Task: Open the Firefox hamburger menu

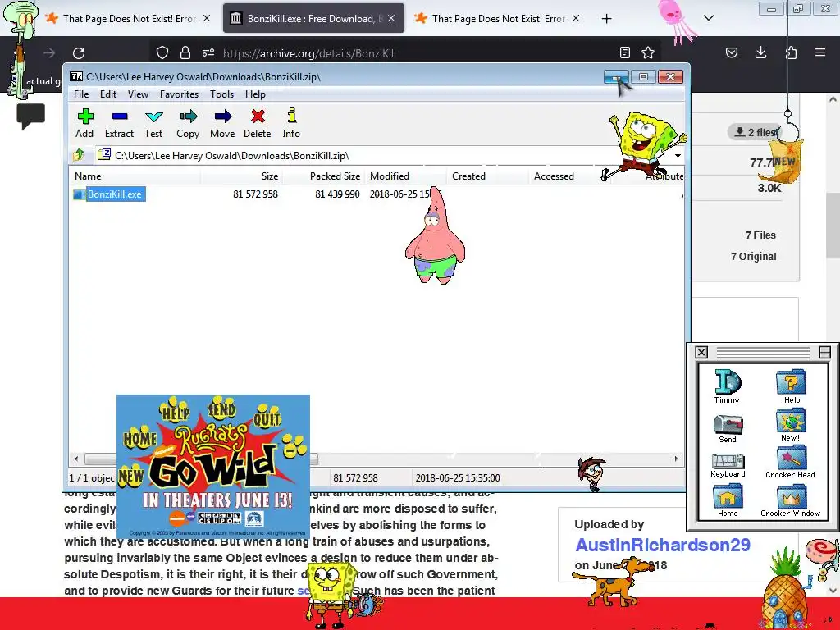Action: coord(820,52)
